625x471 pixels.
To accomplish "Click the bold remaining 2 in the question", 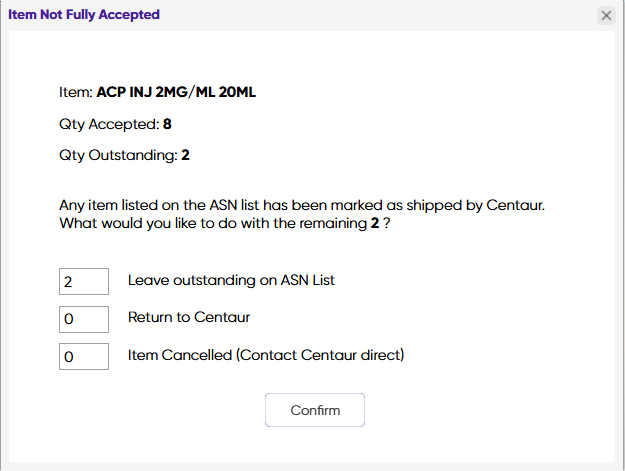I will [x=374, y=221].
